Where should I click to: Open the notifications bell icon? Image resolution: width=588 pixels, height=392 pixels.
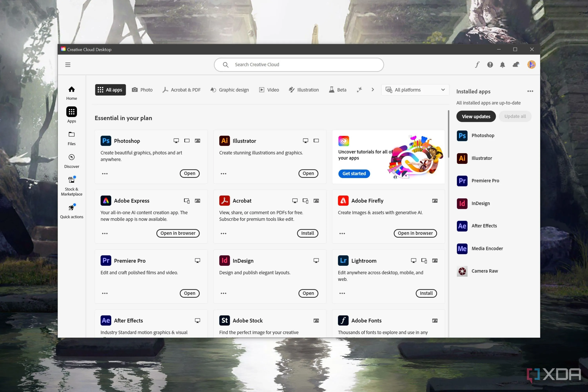[x=502, y=65]
